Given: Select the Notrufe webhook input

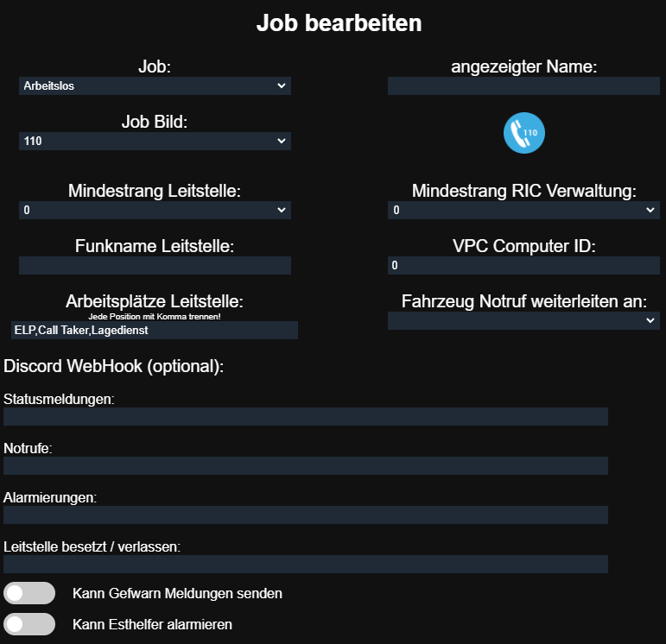Looking at the screenshot, I should tap(306, 466).
